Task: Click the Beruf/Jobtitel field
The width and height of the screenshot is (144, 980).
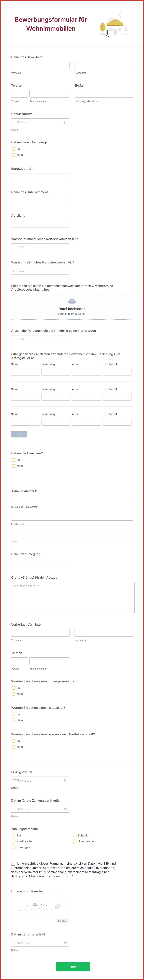Action: [x=40, y=177]
